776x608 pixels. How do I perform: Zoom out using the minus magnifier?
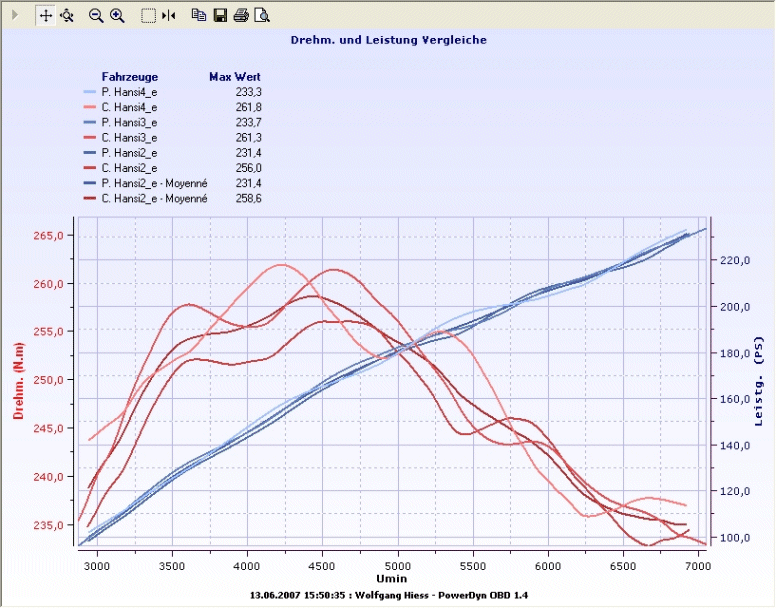tap(96, 15)
